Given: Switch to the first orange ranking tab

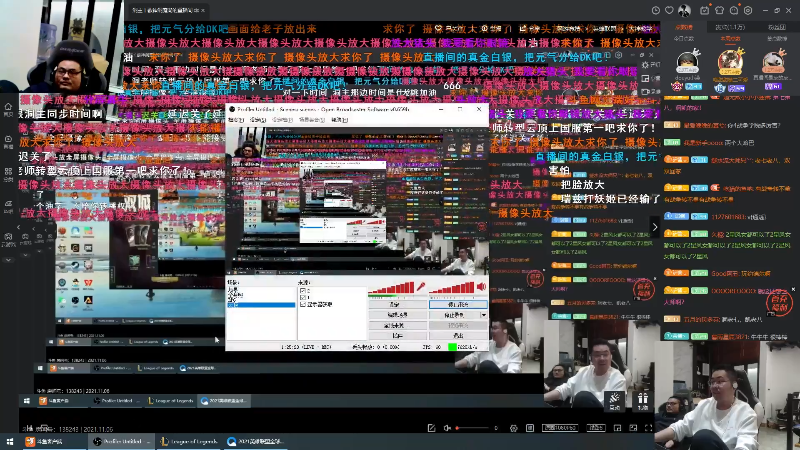Looking at the screenshot, I should tap(684, 28).
